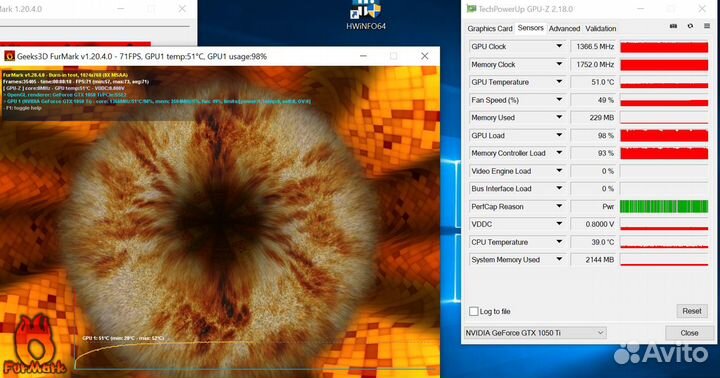Open the Advanced tab in GPU-Z
The width and height of the screenshot is (720, 378).
click(x=564, y=28)
